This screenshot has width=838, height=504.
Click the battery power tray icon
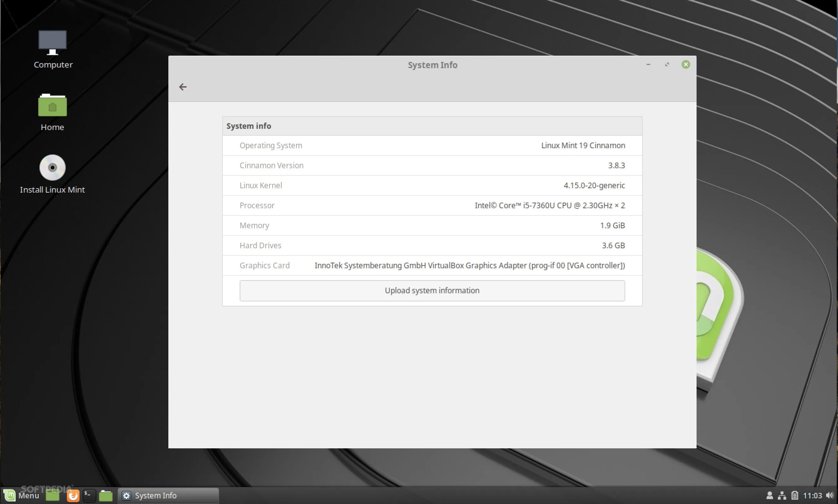point(795,496)
